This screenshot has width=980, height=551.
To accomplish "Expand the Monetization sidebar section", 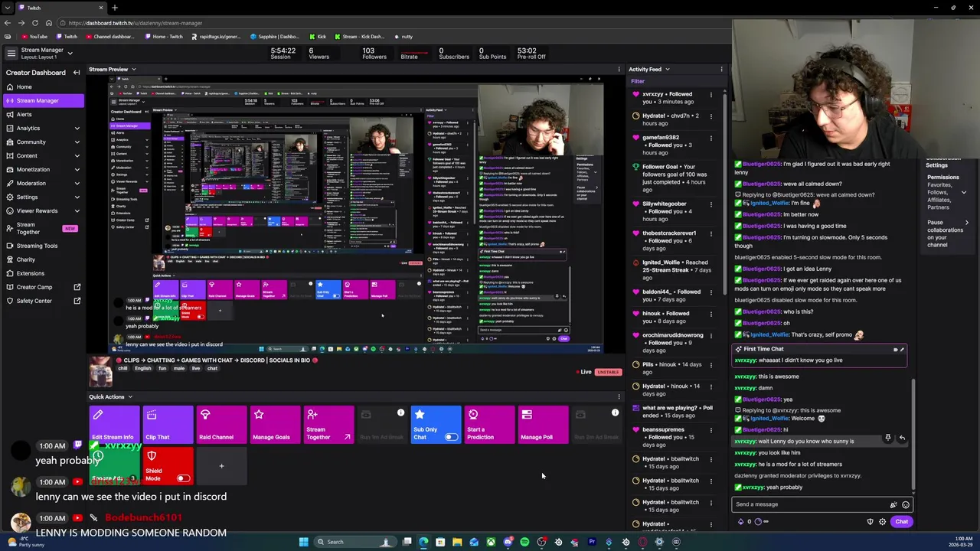I will click(77, 169).
